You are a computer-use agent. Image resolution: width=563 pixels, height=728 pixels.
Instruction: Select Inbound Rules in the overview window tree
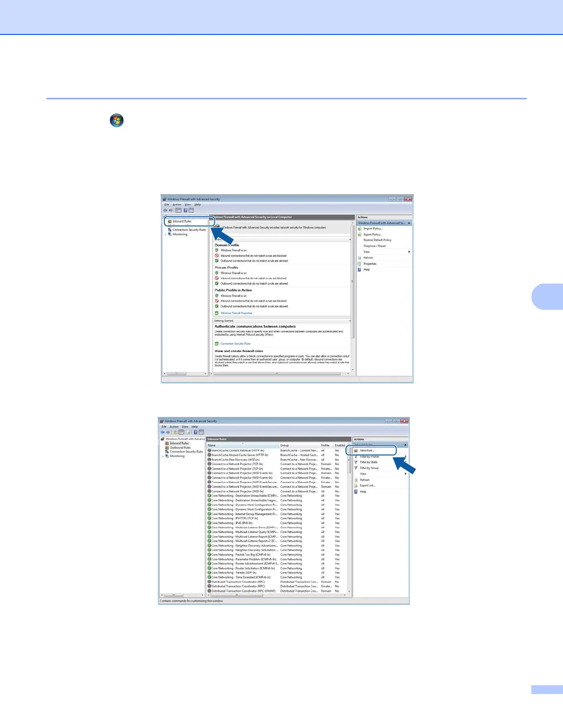[x=182, y=222]
